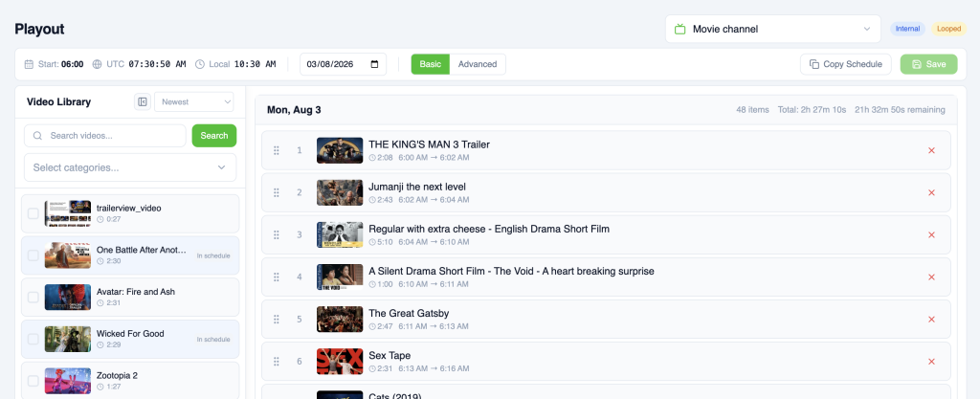Click the trailerview_video thumbnail
The height and width of the screenshot is (399, 980).
[68, 213]
